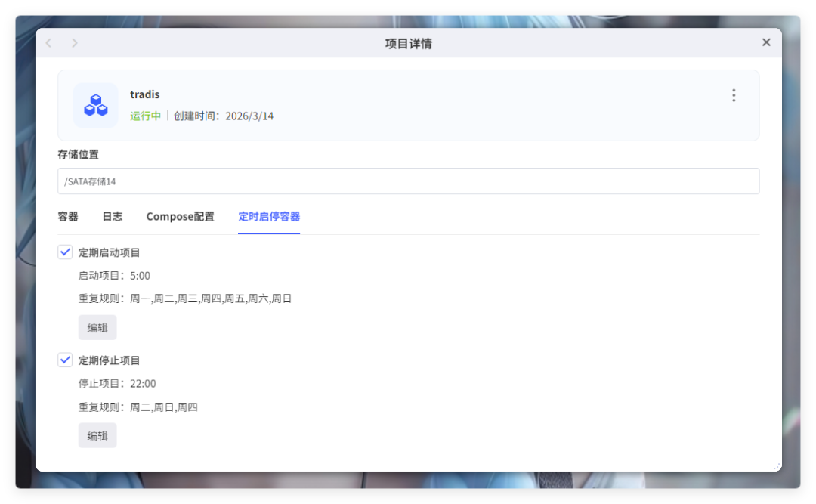Switch to the 容器 tab

[x=68, y=217]
